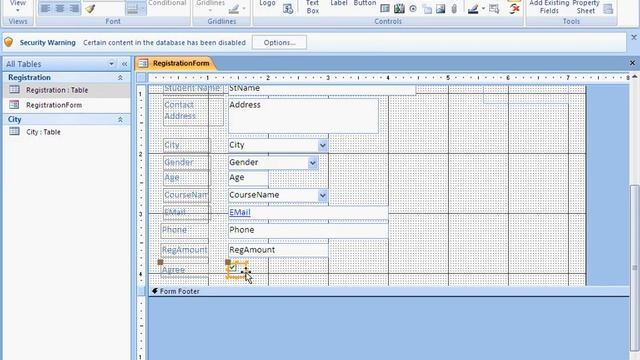640x360 pixels.
Task: Click the security warning shield icon
Action: 9,42
